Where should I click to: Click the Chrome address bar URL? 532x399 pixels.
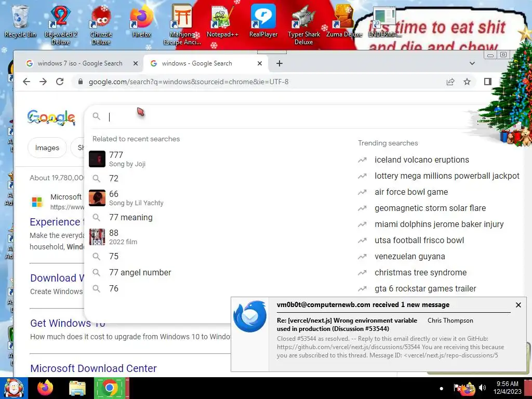click(x=189, y=82)
